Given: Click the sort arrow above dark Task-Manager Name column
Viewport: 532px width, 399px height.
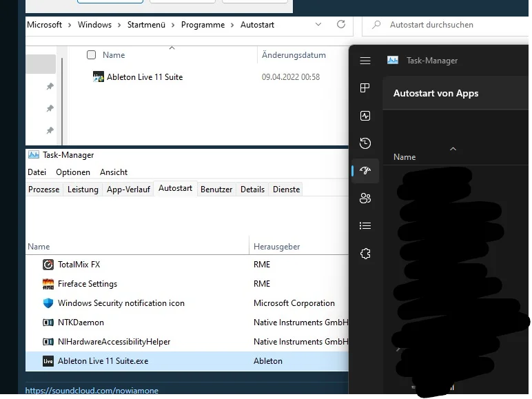Looking at the screenshot, I should pos(453,149).
